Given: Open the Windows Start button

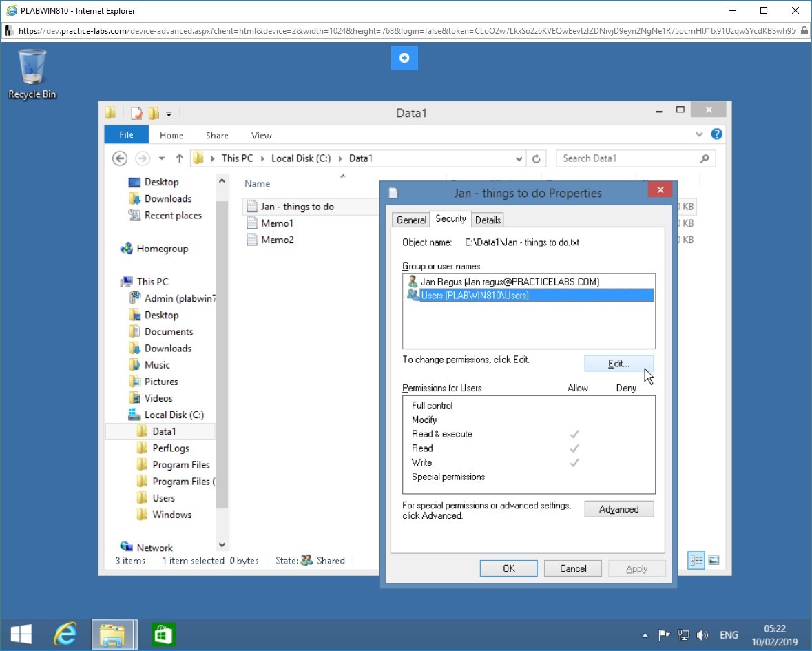Looking at the screenshot, I should pos(21,634).
